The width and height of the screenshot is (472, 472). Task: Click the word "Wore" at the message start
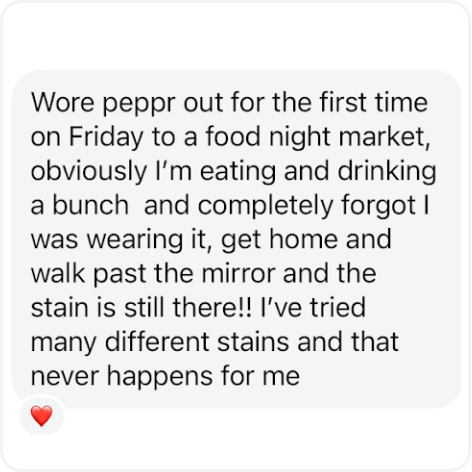pos(63,103)
